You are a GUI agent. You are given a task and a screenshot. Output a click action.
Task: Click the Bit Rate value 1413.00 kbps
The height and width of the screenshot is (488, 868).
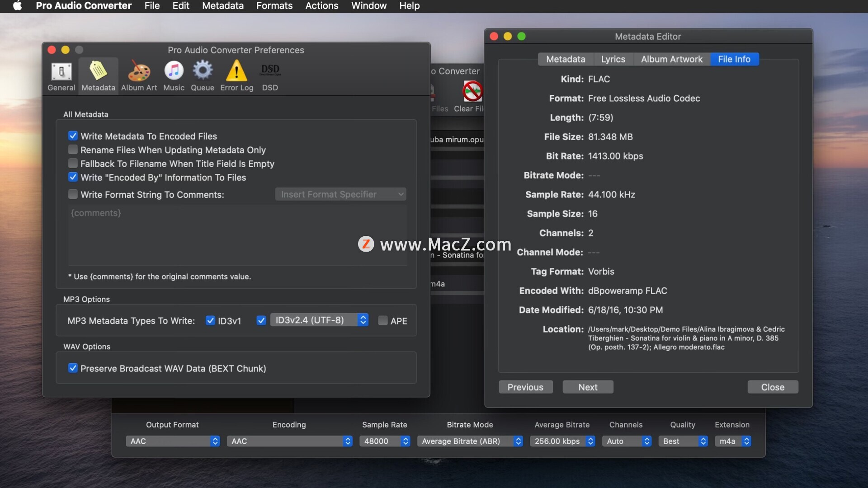click(x=615, y=156)
